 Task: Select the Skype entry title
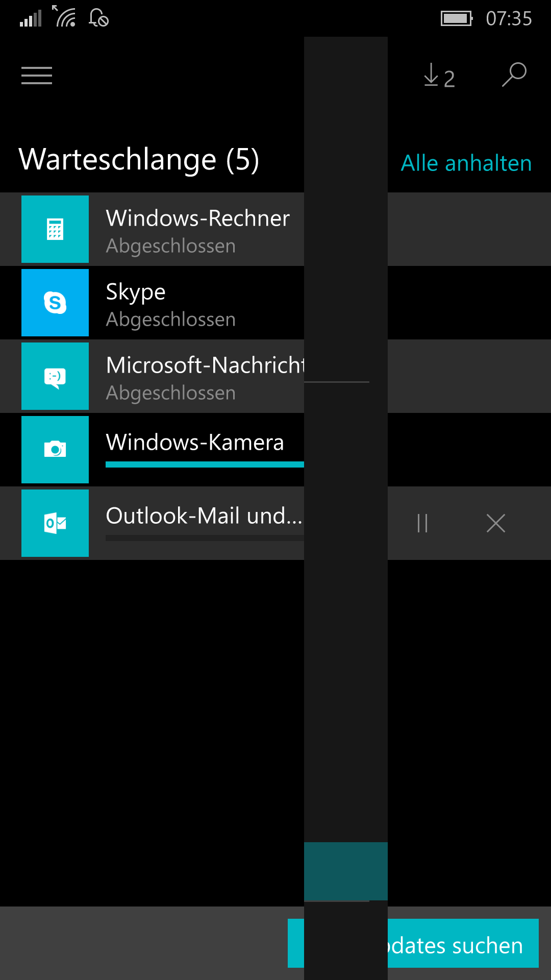[x=136, y=293]
